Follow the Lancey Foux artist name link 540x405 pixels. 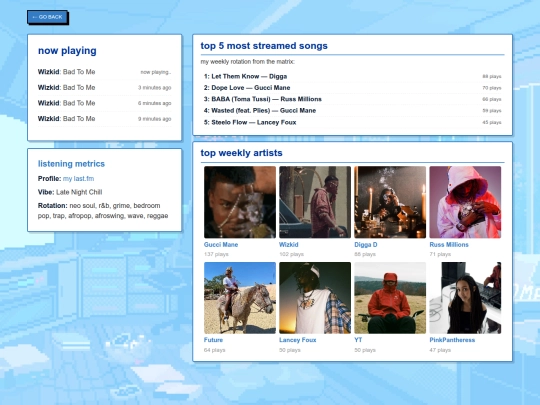(x=298, y=340)
